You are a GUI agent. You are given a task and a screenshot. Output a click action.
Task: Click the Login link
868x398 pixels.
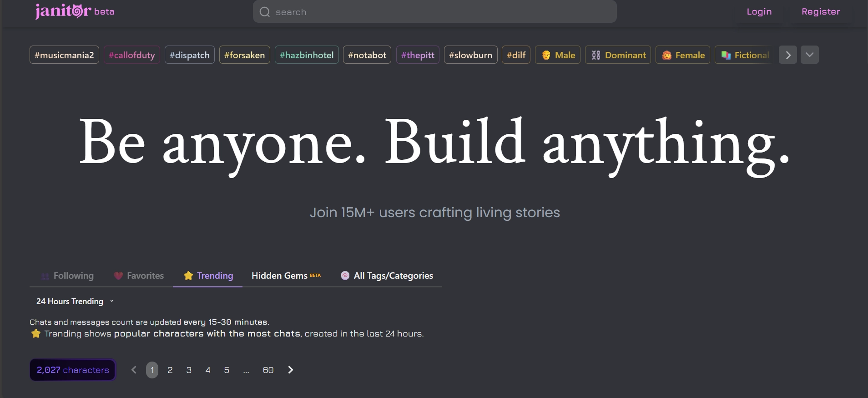(759, 12)
